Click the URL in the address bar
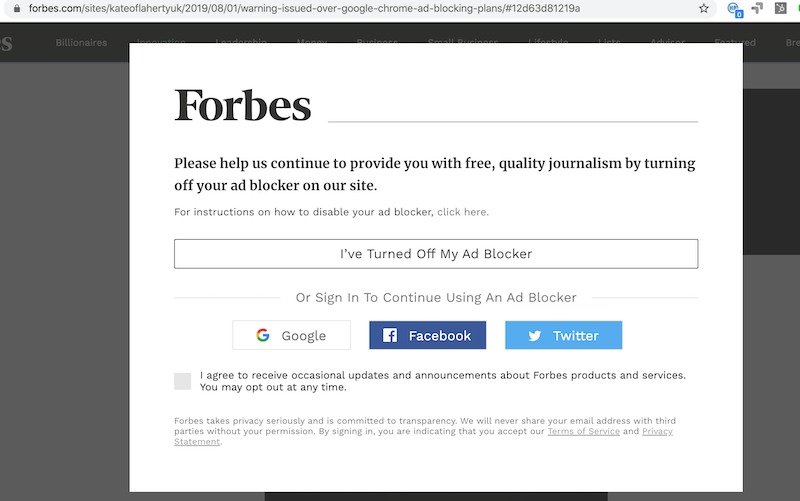 coord(304,8)
